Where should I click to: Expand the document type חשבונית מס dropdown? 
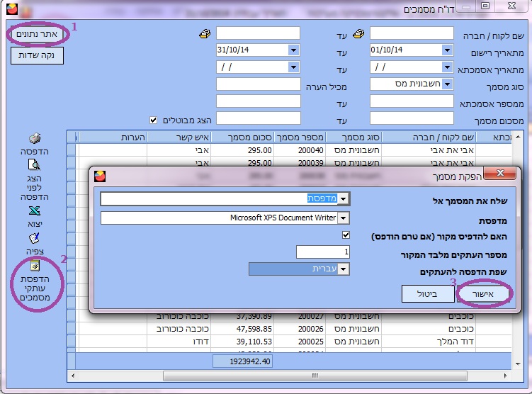(447, 84)
